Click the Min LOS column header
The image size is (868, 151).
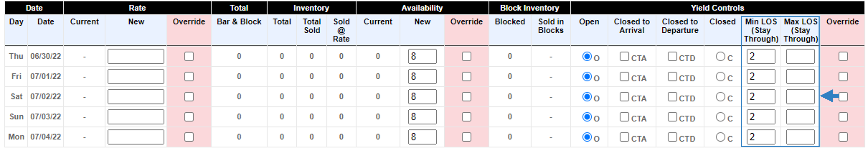click(761, 30)
